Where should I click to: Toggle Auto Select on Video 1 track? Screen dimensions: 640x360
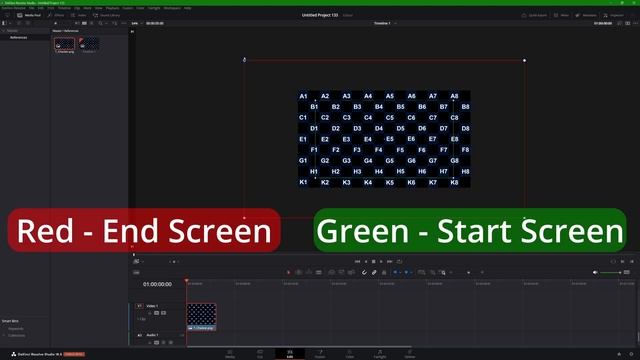point(156,313)
